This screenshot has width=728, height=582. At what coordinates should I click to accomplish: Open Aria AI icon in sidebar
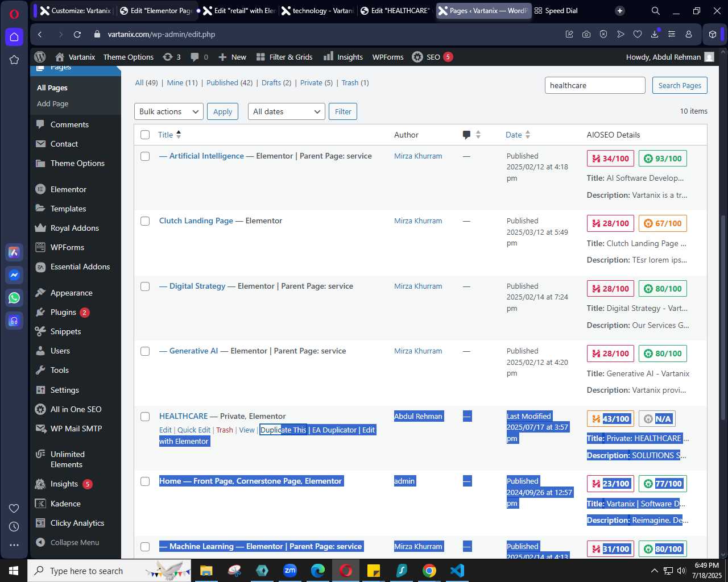(x=14, y=252)
